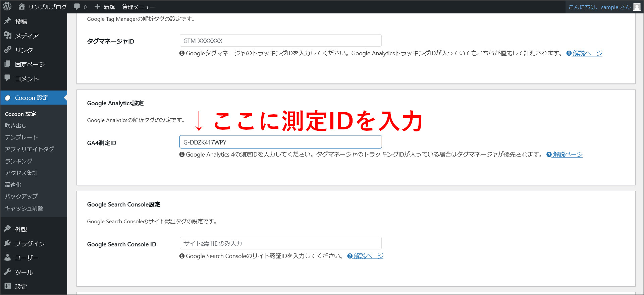Click the help icon beside GA4 解説ページ
This screenshot has height=295, width=644.
pos(549,155)
